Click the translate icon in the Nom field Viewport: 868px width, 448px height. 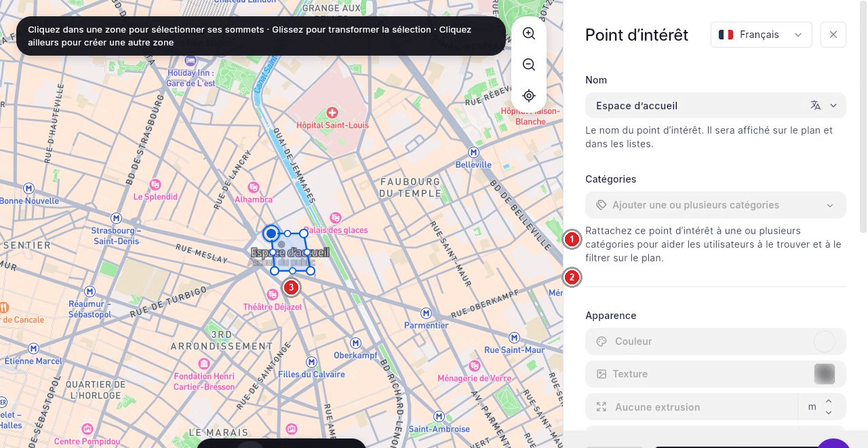[x=816, y=105]
